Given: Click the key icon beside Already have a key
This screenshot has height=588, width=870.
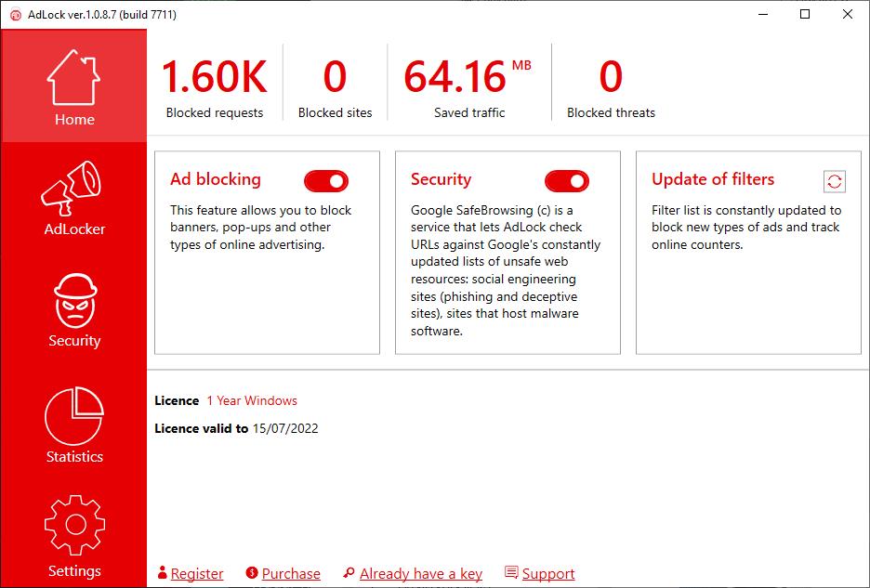Looking at the screenshot, I should coord(349,573).
